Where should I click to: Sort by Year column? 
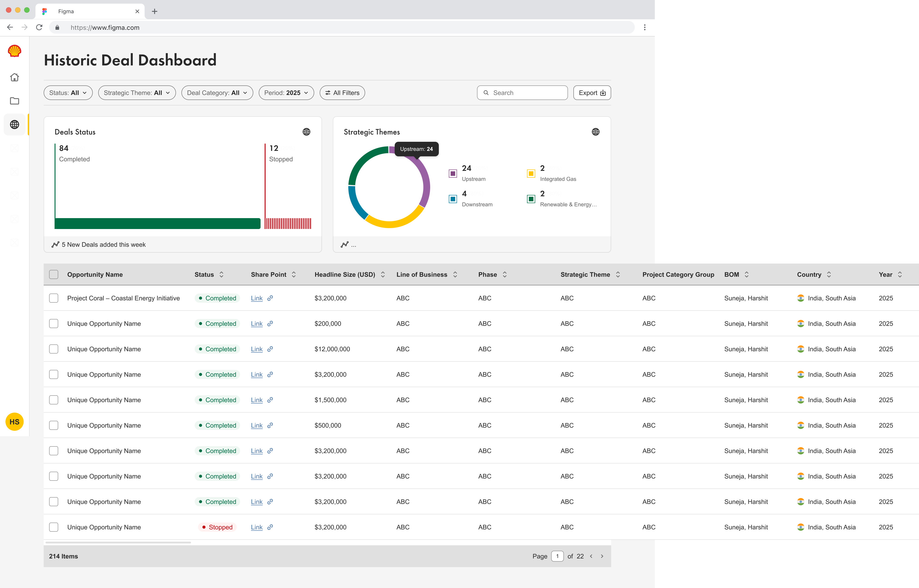coord(899,274)
